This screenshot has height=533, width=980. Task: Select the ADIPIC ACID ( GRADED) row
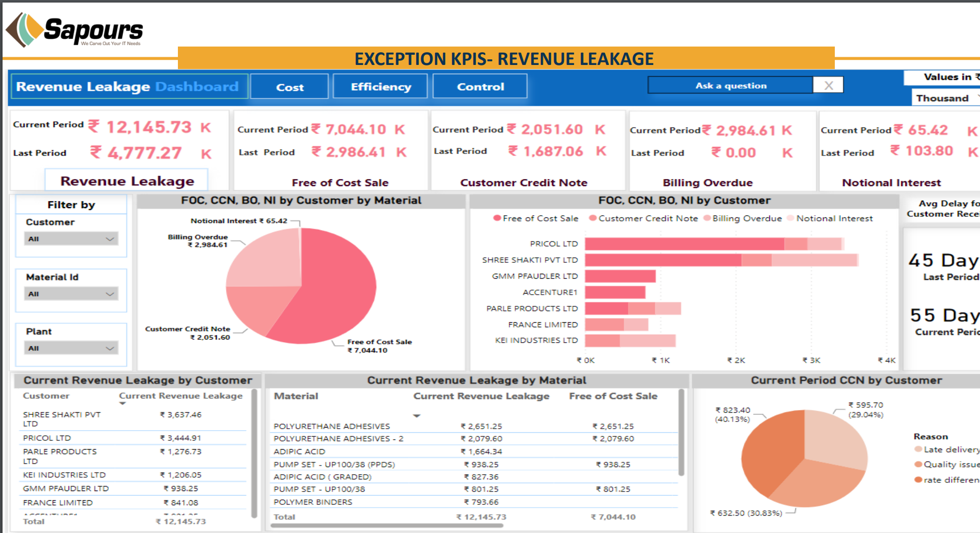[x=474, y=477]
